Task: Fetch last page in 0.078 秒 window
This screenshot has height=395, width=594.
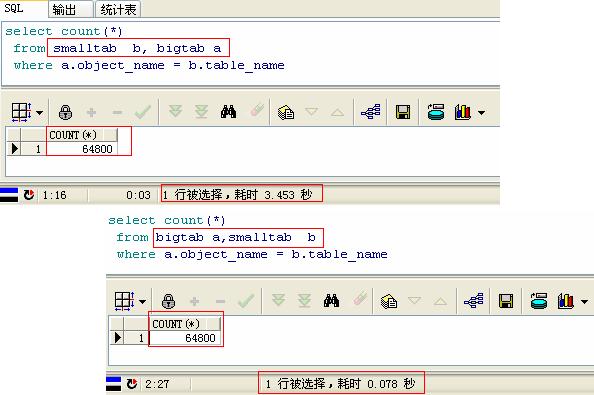Action: (305, 301)
